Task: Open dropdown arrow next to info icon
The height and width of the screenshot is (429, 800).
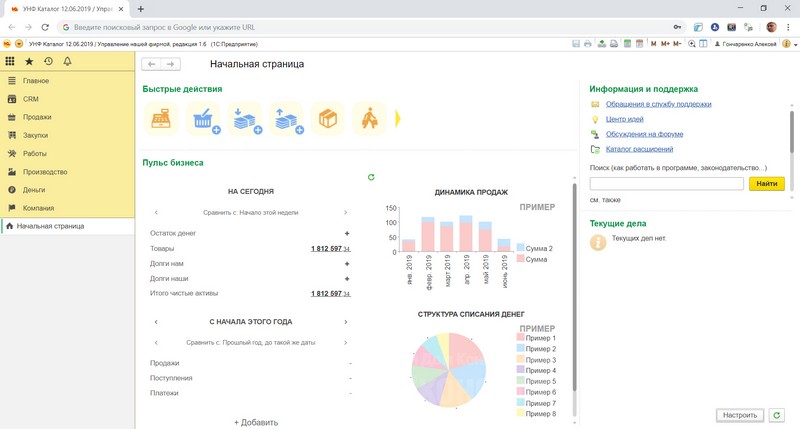Action: click(x=795, y=45)
